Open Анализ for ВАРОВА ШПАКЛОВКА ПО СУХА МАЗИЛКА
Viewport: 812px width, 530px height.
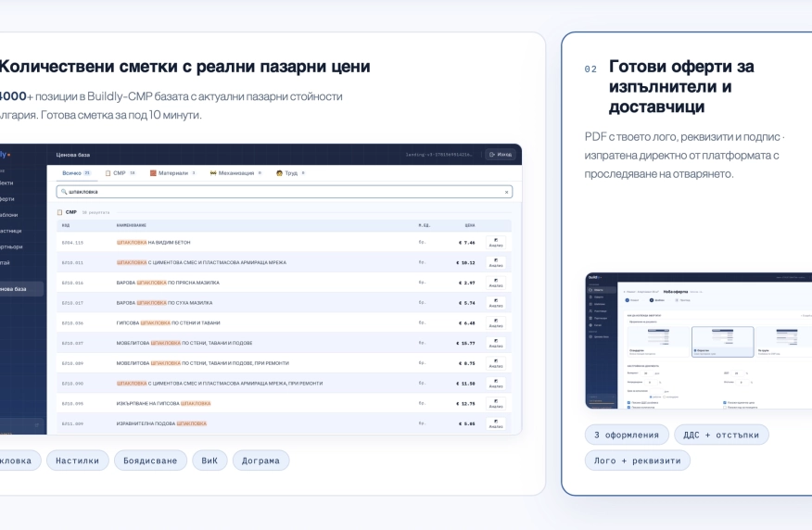point(496,303)
